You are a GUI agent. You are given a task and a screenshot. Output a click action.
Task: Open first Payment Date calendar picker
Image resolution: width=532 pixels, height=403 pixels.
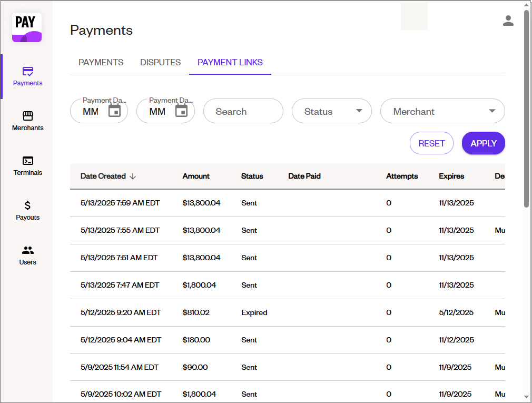click(x=114, y=111)
